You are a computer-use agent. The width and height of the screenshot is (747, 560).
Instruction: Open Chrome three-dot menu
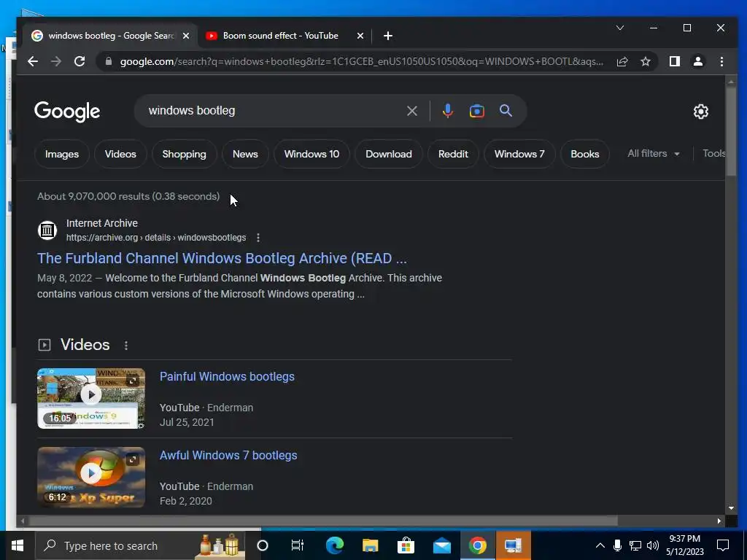pos(721,61)
